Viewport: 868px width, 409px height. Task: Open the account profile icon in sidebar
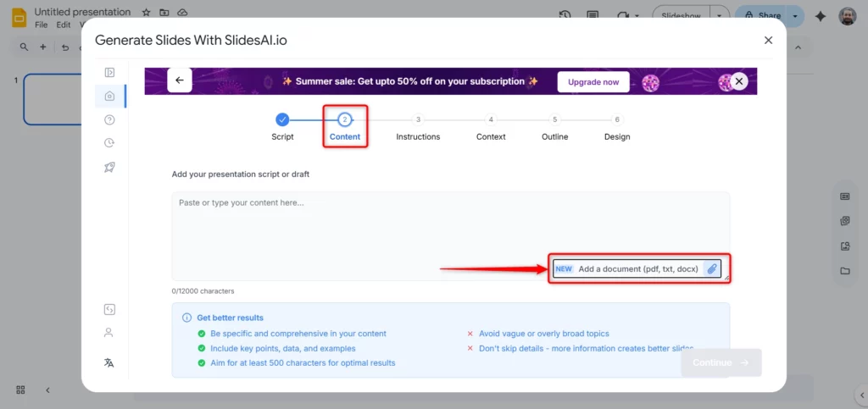[x=109, y=333]
